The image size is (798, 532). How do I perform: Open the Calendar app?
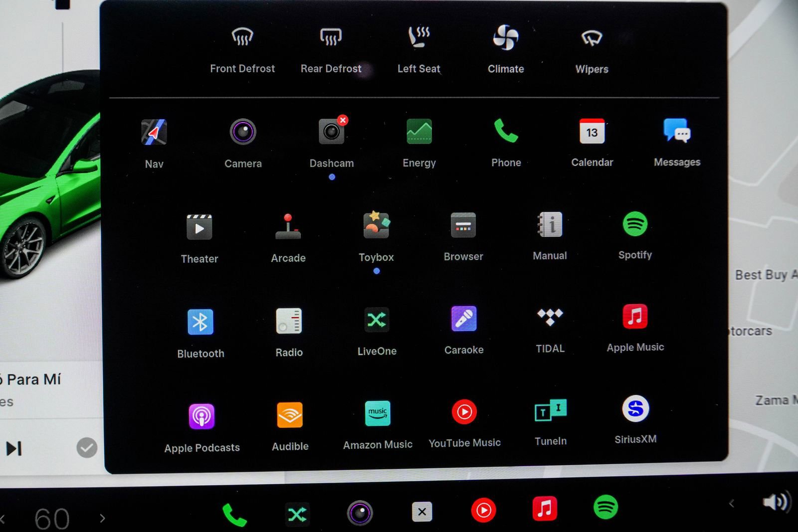tap(592, 142)
